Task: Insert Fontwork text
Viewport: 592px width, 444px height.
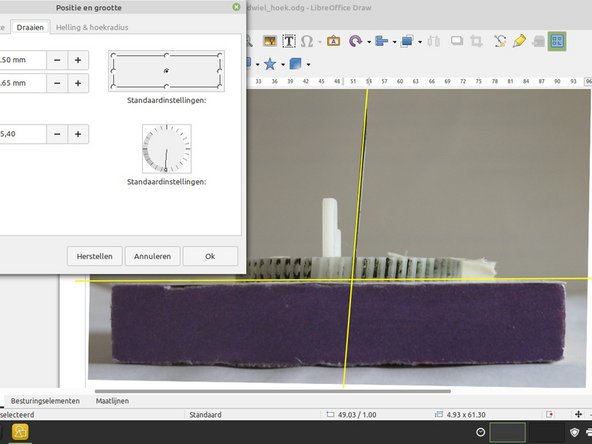Action: coord(333,41)
